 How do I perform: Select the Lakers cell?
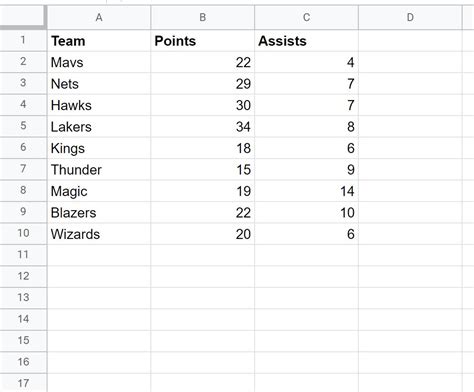pyautogui.click(x=99, y=127)
